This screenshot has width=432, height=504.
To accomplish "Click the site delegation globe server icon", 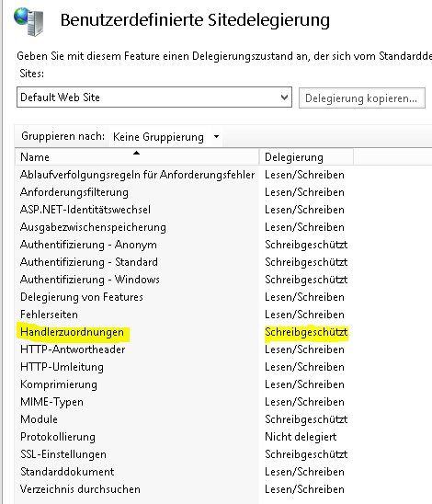I will 28,21.
